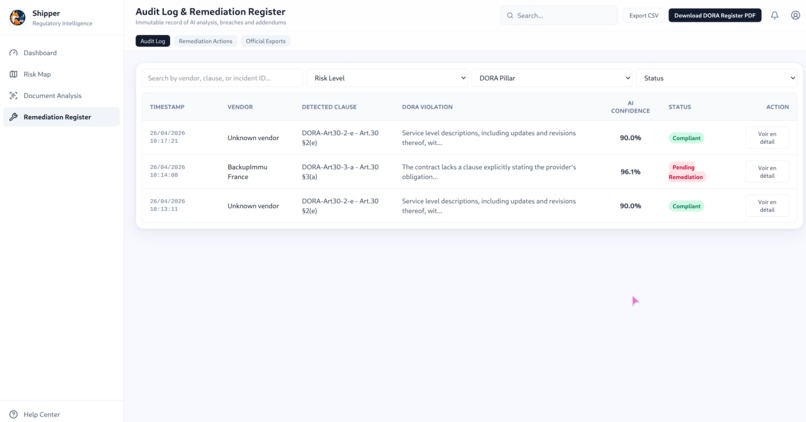The image size is (806, 422).
Task: Click the STATUS column header
Action: pos(680,107)
